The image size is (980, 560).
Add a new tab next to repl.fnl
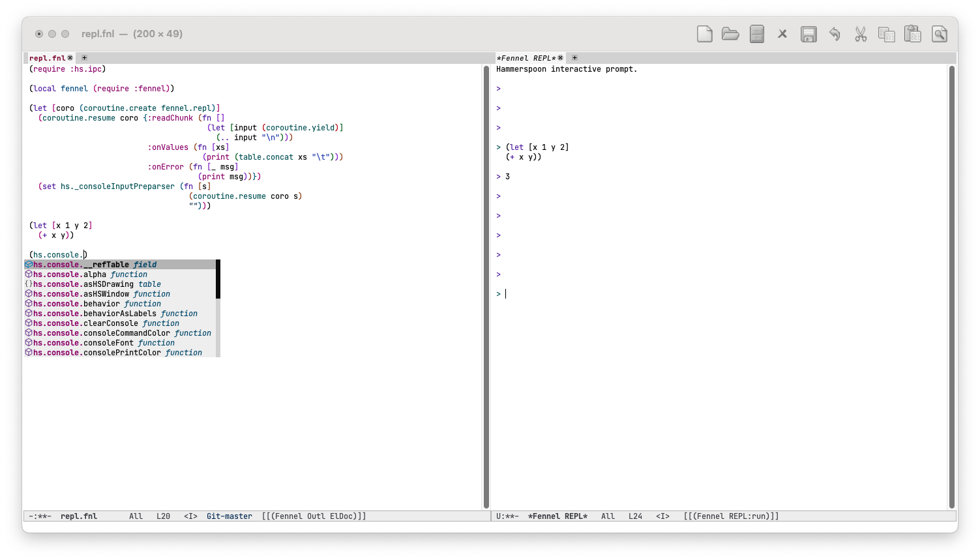click(x=84, y=58)
